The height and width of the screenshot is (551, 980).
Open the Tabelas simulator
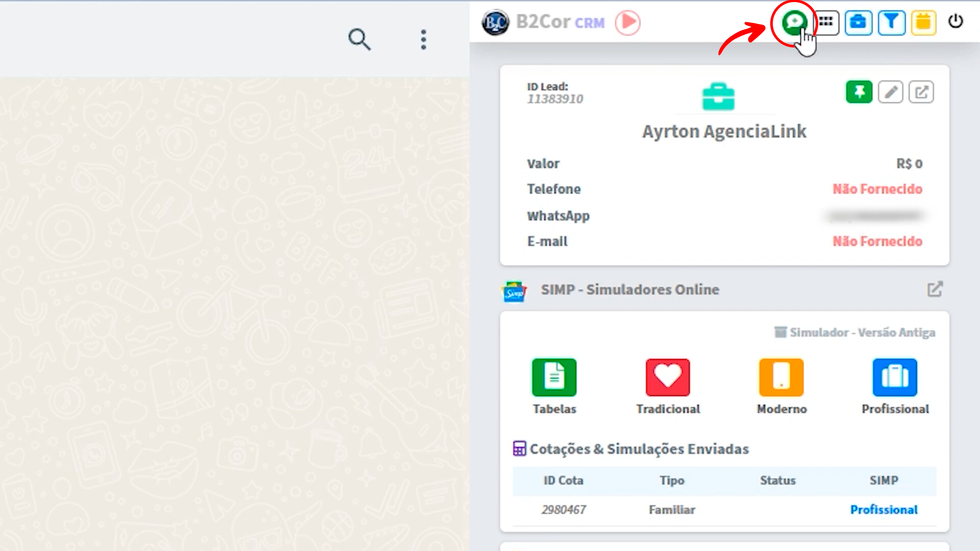coord(554,378)
